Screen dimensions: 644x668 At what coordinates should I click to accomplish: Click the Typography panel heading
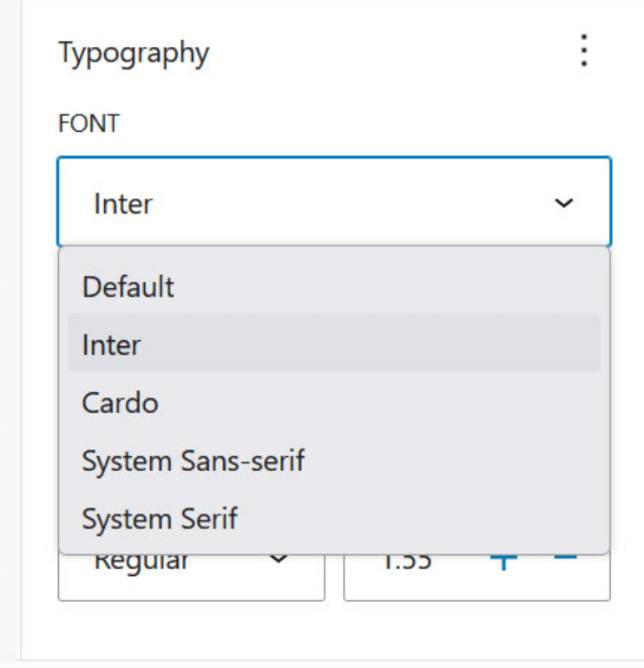click(x=134, y=53)
